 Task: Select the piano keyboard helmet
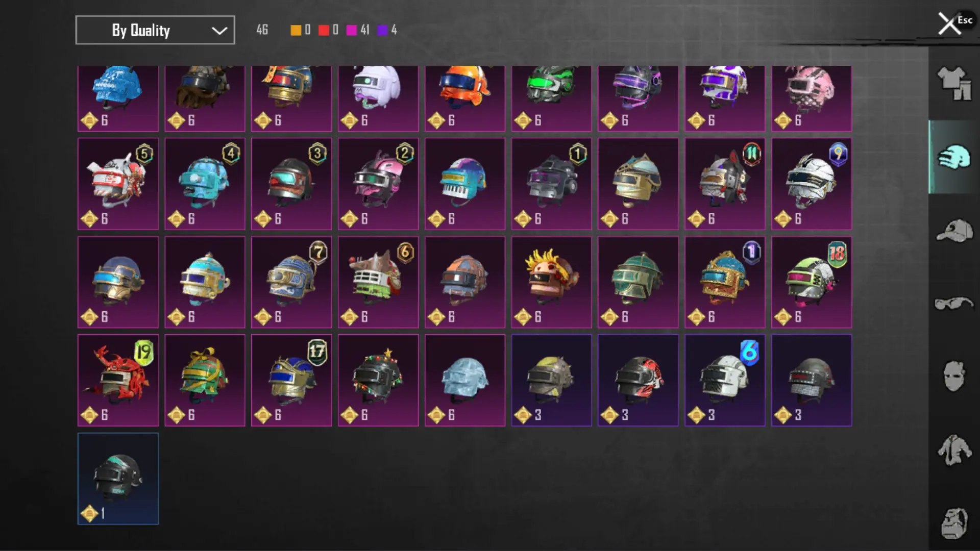pyautogui.click(x=465, y=184)
